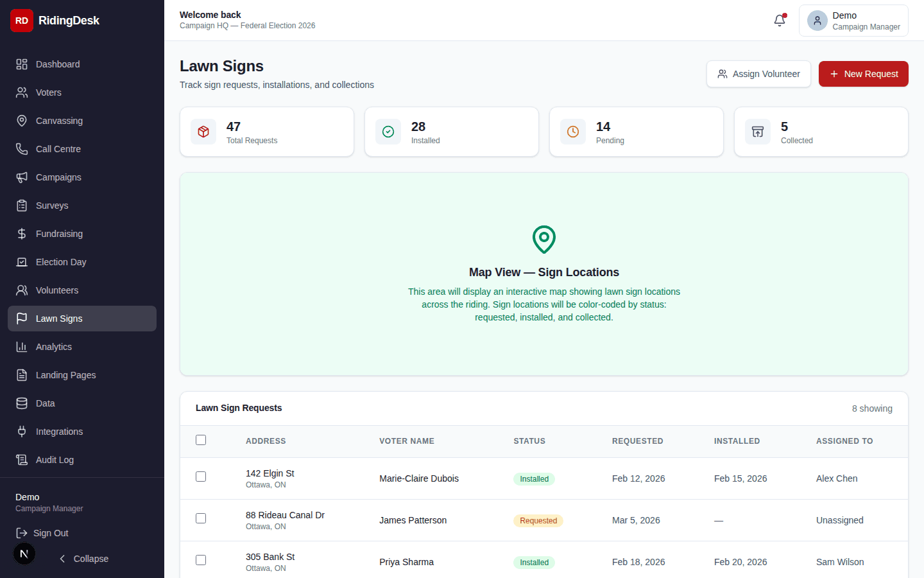Click the Requested status badge for James Patterson
924x578 pixels.
(538, 521)
